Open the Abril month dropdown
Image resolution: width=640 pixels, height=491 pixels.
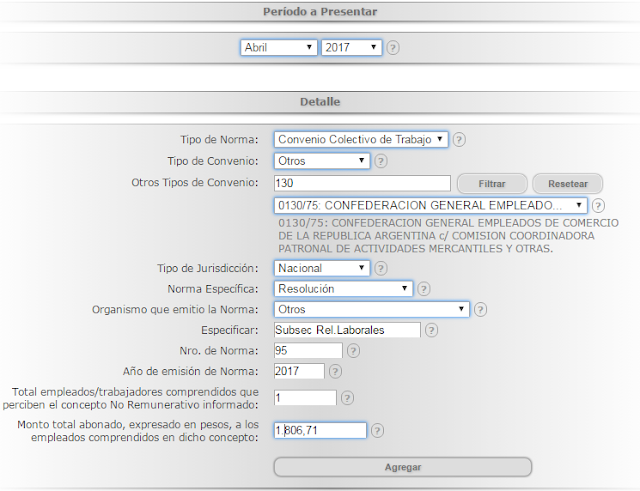[279, 47]
